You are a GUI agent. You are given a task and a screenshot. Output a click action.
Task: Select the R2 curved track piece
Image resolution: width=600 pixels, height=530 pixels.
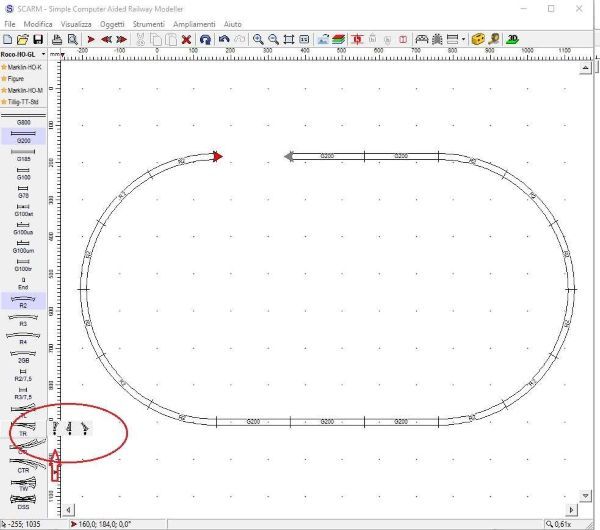23,300
